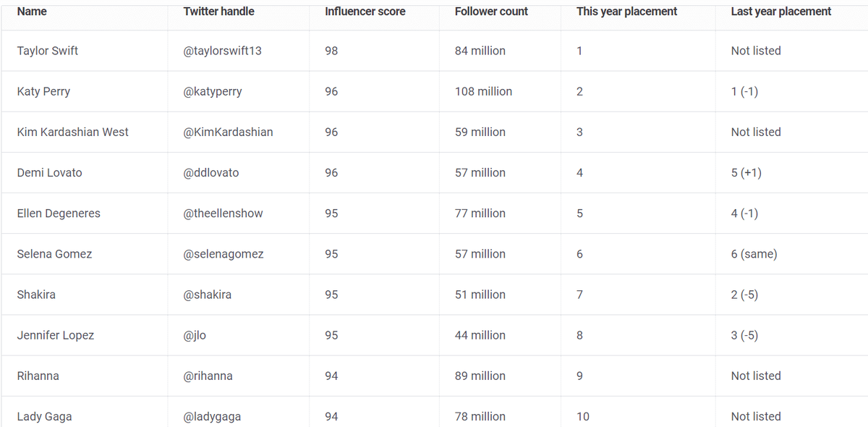Click Demi Lovato's last year placement 5 (+1)

pyautogui.click(x=746, y=172)
